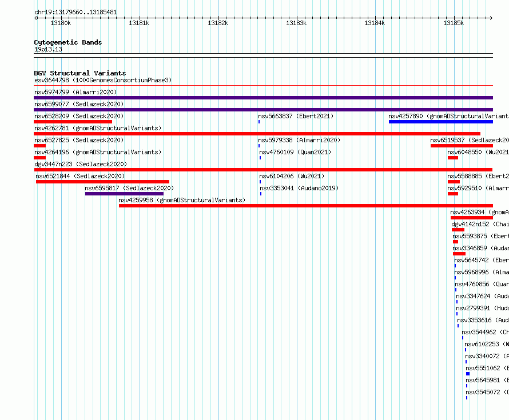Click the 13184k ruler position
Image resolution: width=509 pixels, height=420 pixels.
point(375,23)
